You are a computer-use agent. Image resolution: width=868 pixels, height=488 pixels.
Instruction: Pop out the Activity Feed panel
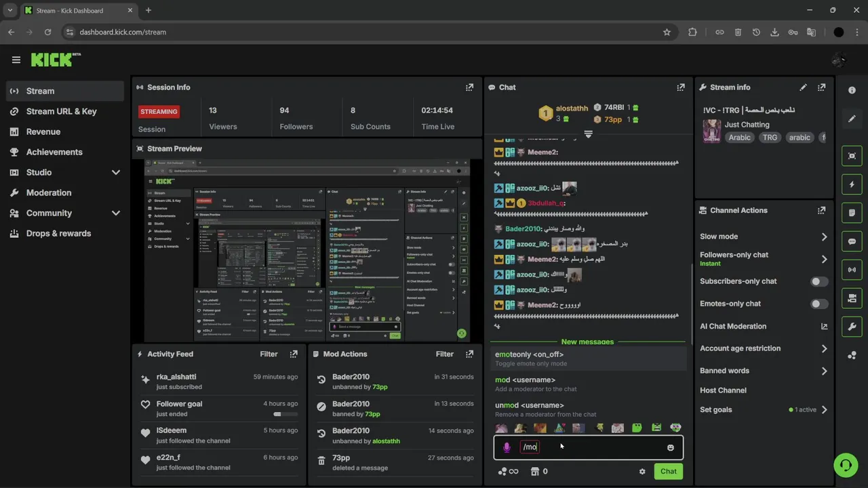[x=294, y=354]
